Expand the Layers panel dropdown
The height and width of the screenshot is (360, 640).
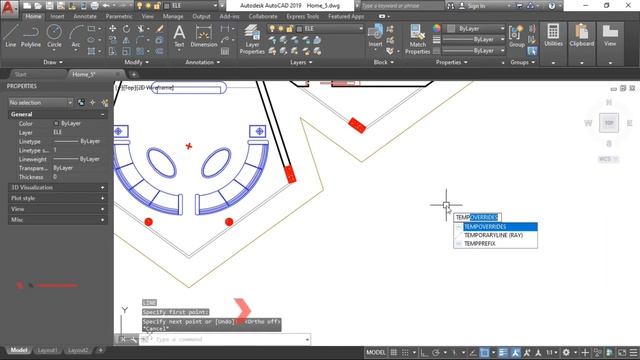point(301,62)
